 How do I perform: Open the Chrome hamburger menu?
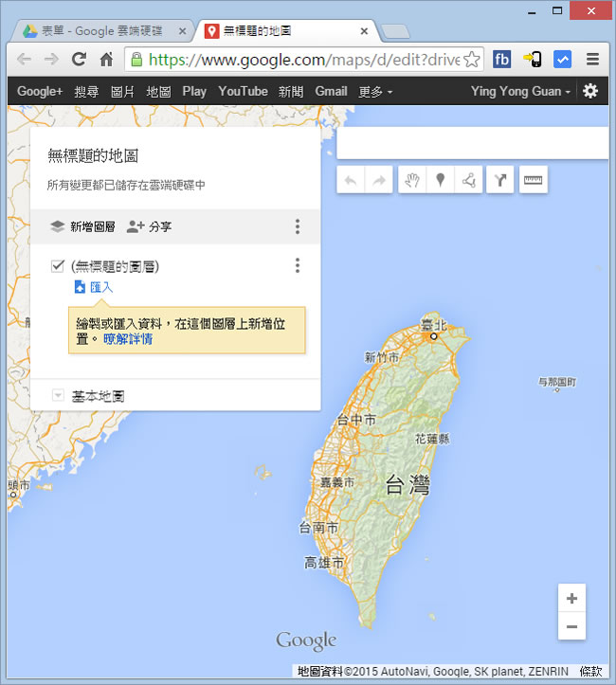(592, 59)
